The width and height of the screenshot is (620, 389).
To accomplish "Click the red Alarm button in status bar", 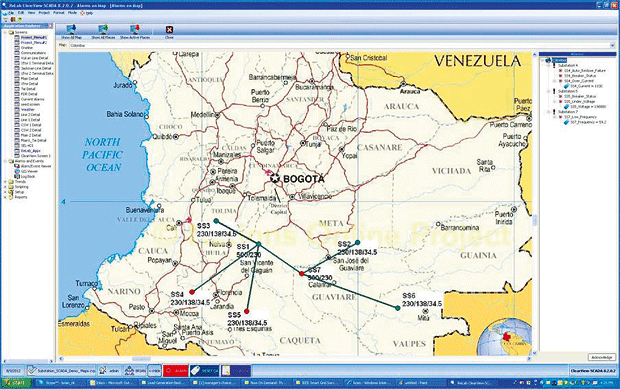I will pyautogui.click(x=176, y=371).
